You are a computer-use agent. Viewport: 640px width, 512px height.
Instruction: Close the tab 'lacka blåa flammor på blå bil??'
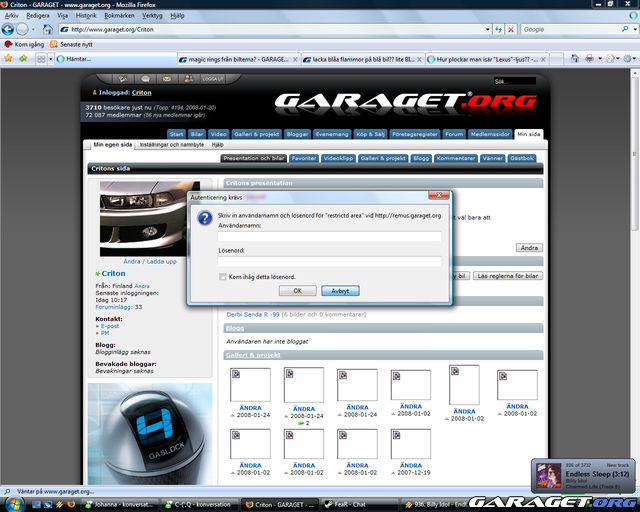pyautogui.click(x=419, y=60)
